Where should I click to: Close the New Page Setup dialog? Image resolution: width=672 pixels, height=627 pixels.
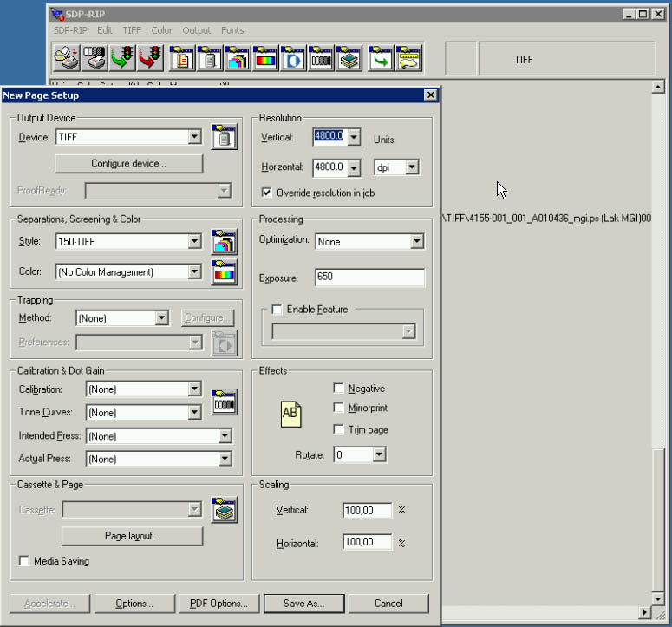pyautogui.click(x=430, y=95)
